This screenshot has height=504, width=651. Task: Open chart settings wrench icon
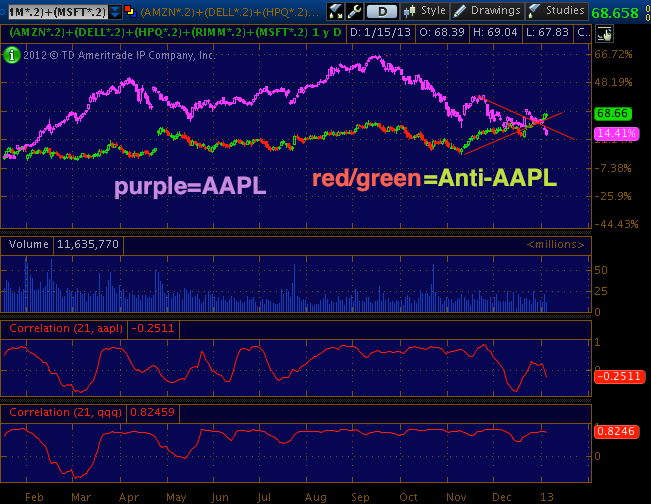[354, 11]
